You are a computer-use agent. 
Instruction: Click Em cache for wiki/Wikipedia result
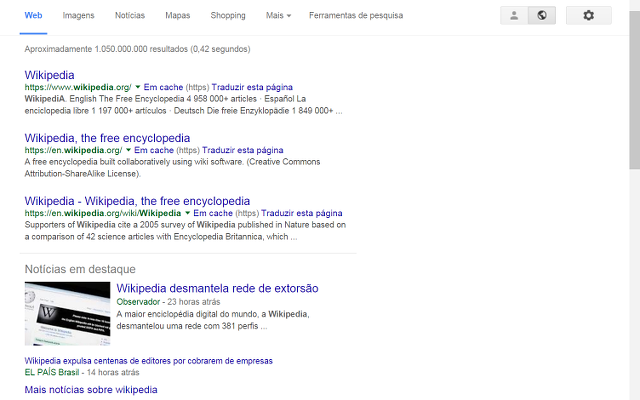pos(213,213)
